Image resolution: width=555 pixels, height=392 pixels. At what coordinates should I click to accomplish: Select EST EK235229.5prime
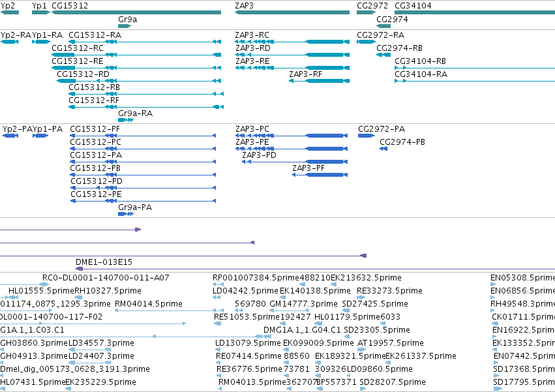click(x=68, y=389)
